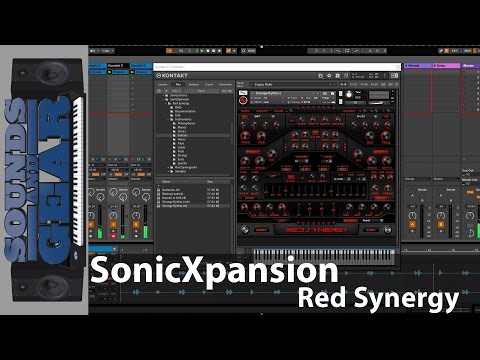The image size is (480, 360).
Task: Click the instrument info icon
Action: [x=332, y=94]
